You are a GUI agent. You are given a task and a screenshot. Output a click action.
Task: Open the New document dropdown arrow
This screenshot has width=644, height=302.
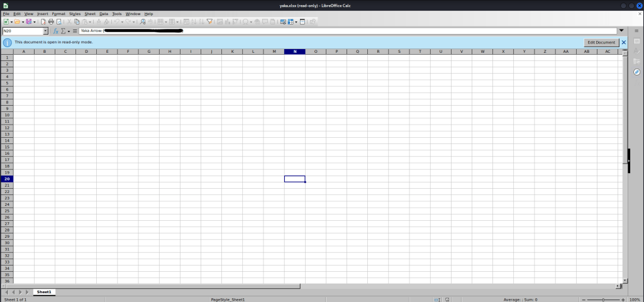10,21
